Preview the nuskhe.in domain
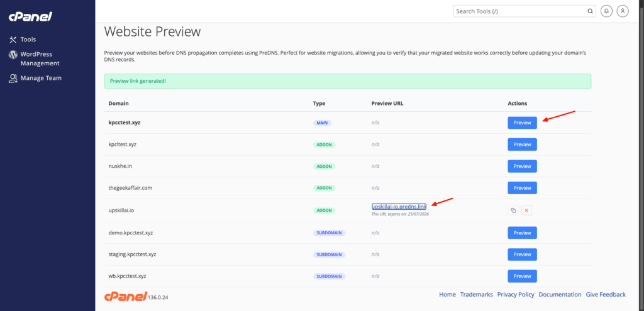The image size is (644, 311). pyautogui.click(x=522, y=166)
